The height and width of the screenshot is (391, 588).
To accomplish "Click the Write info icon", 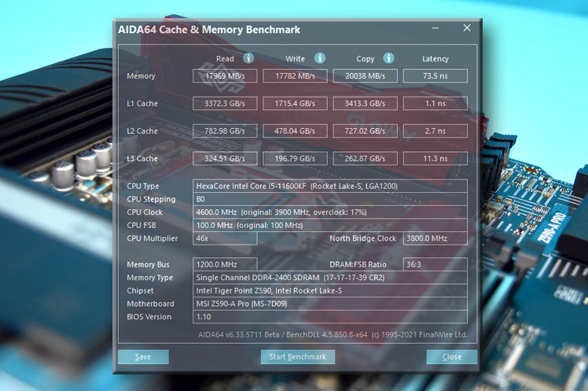I will pyautogui.click(x=319, y=58).
